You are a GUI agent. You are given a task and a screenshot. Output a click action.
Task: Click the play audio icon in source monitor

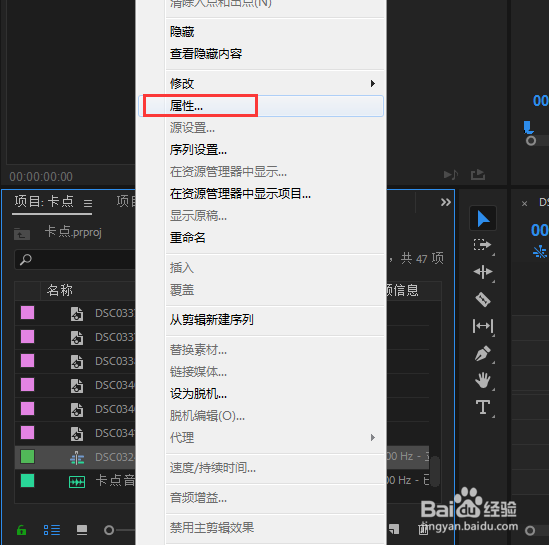pos(451,174)
